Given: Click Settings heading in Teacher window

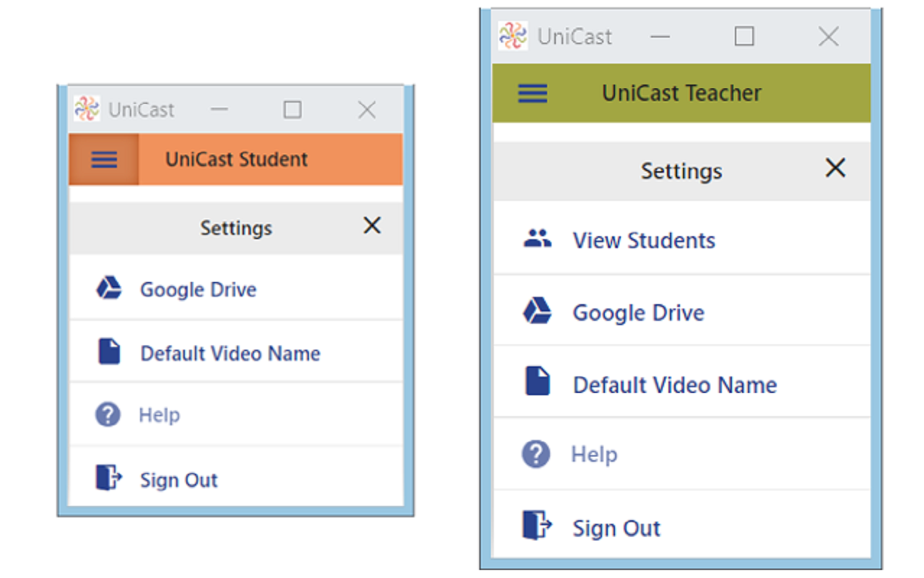Looking at the screenshot, I should pyautogui.click(x=681, y=171).
